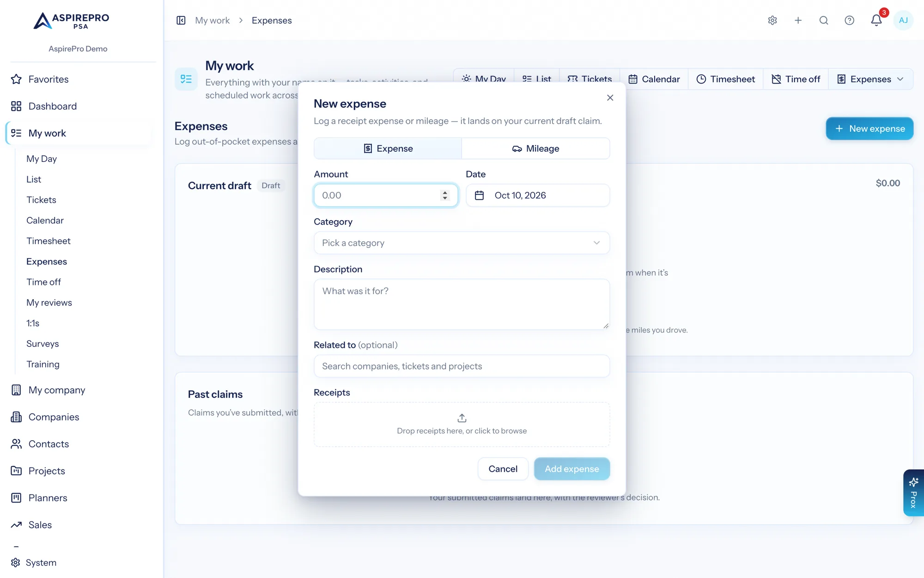The image size is (924, 578).
Task: Open the Oct 10, 2026 date picker
Action: click(538, 196)
